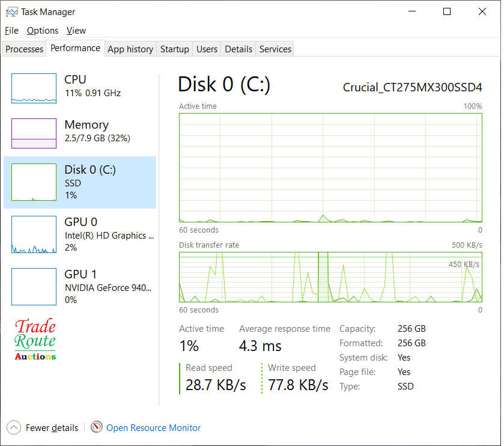
Task: Switch to the Services tab
Action: point(275,49)
